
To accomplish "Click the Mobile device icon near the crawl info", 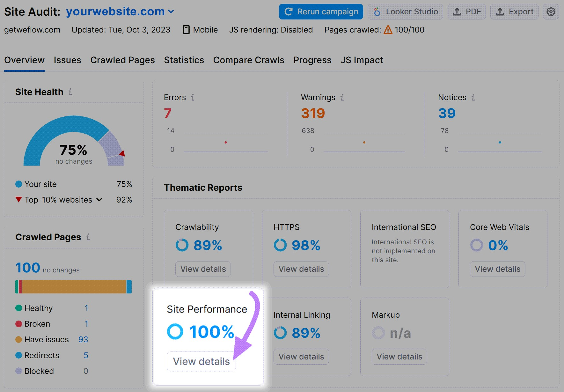I will [x=186, y=30].
